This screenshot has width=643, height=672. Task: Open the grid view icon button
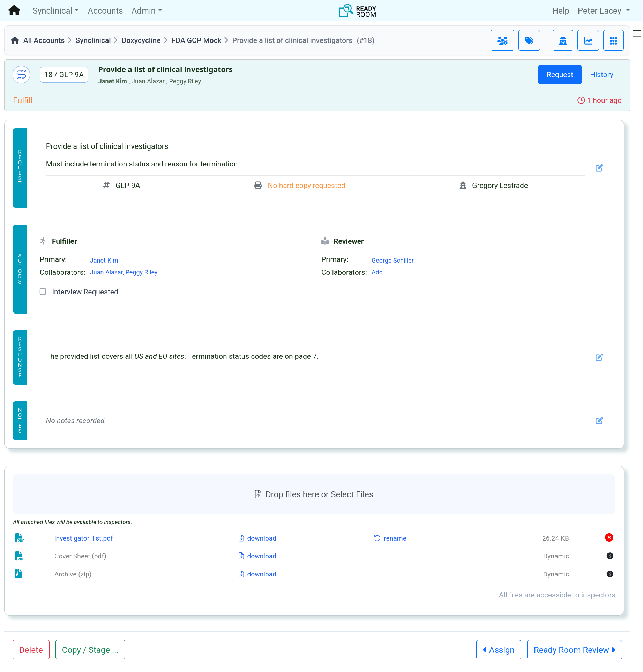(613, 40)
